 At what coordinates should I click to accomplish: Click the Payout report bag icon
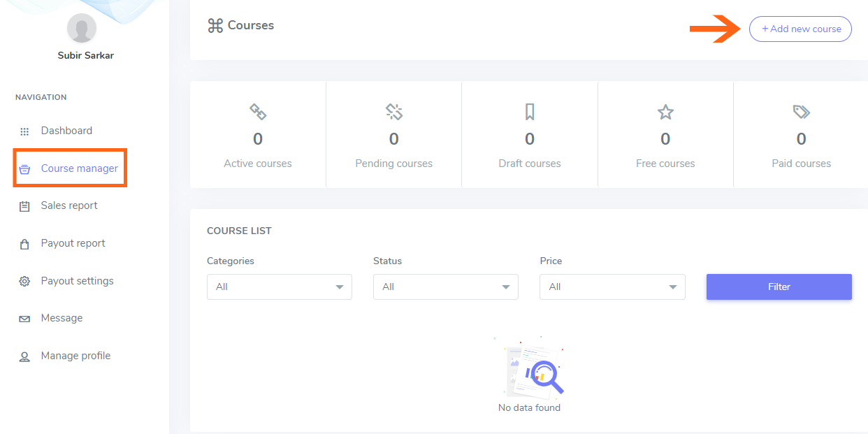(24, 244)
